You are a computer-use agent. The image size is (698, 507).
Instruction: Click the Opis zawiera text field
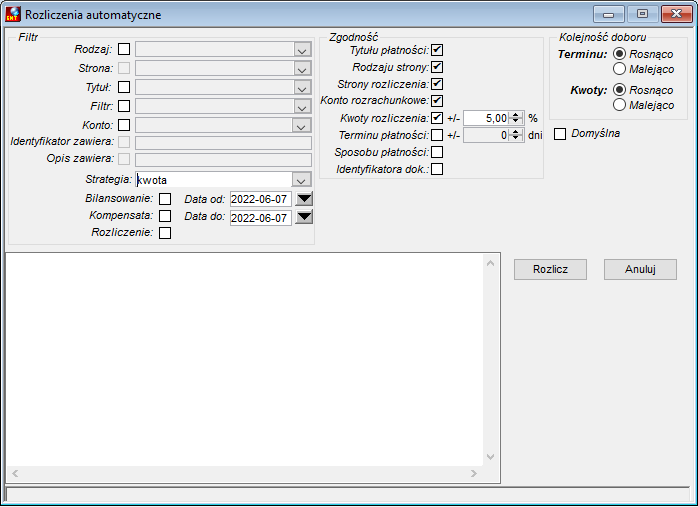[x=223, y=159]
